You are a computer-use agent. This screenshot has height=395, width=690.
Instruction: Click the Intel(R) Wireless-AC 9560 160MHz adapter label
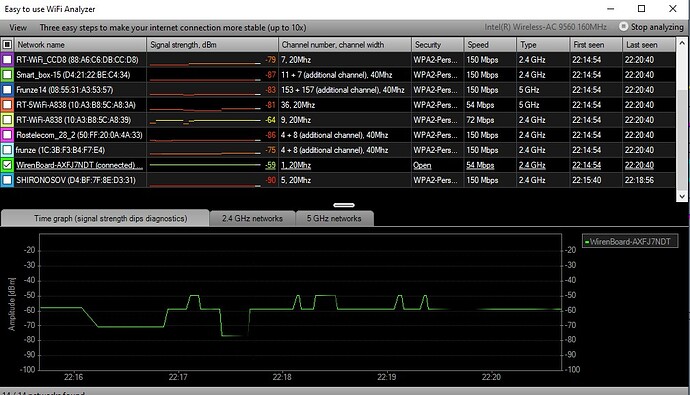[x=545, y=27]
